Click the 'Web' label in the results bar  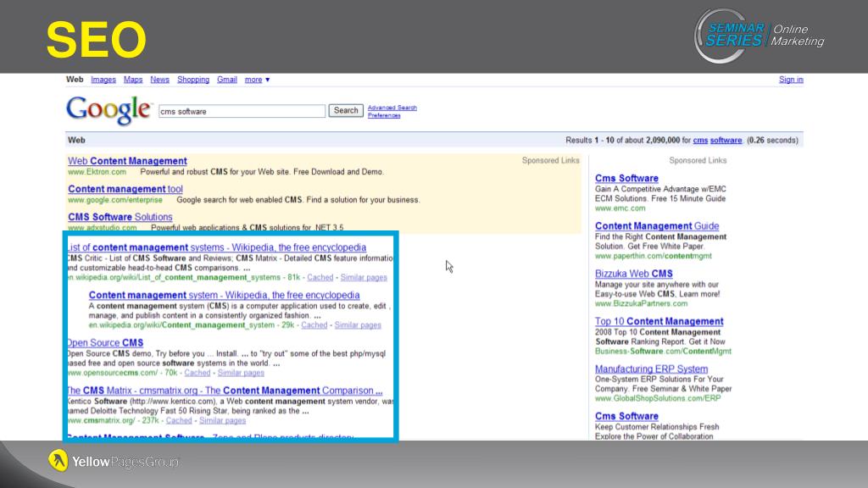[x=76, y=141]
